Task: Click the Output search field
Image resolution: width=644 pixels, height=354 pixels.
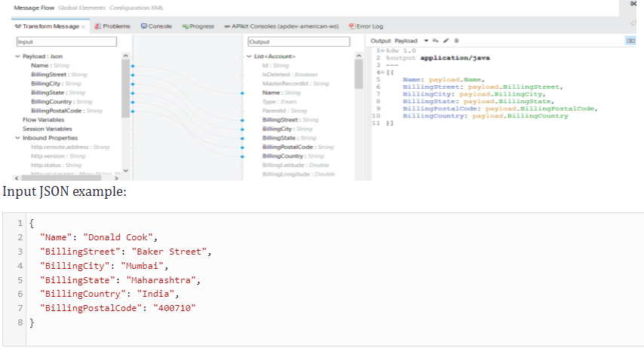Action: (x=299, y=42)
